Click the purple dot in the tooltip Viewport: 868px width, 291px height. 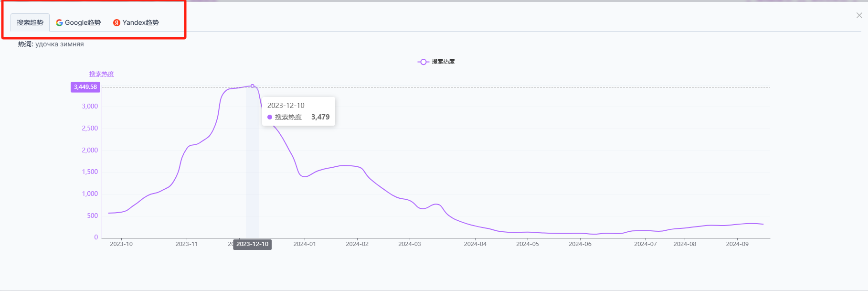point(270,117)
